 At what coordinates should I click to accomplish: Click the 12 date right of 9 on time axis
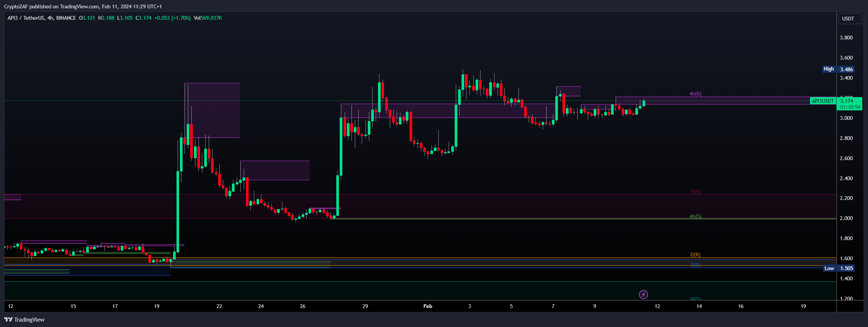point(657,306)
